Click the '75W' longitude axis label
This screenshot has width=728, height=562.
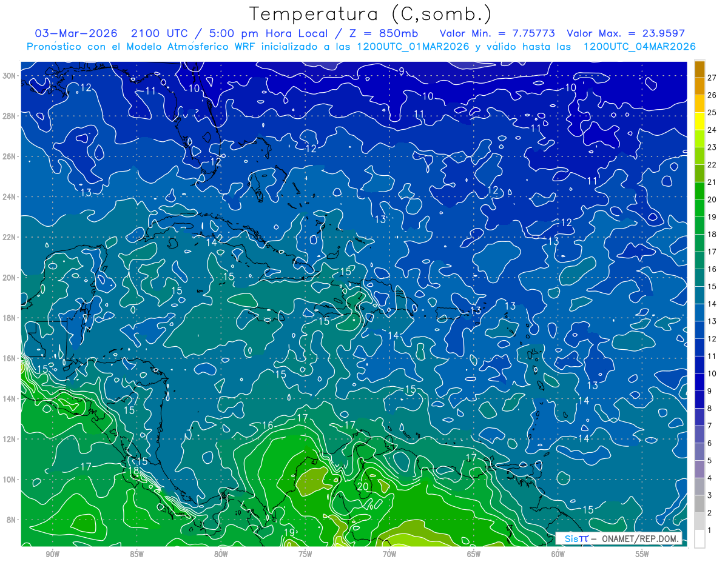click(305, 554)
